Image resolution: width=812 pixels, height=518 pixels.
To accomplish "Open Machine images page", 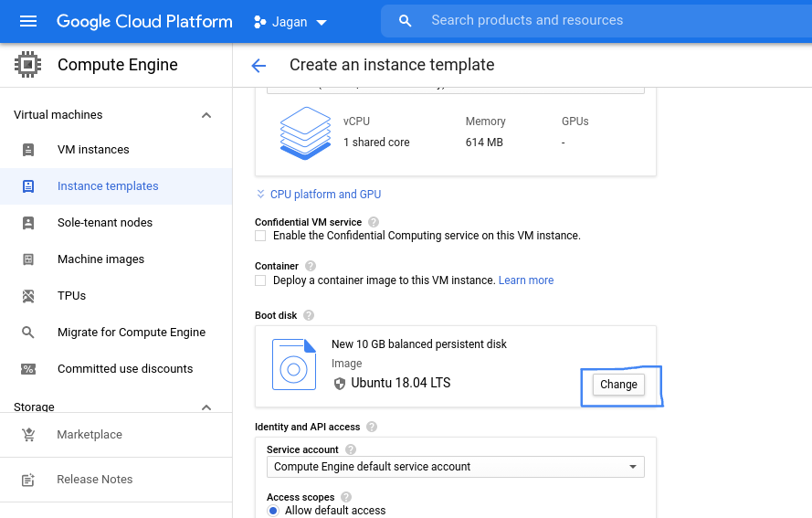I will (x=100, y=259).
